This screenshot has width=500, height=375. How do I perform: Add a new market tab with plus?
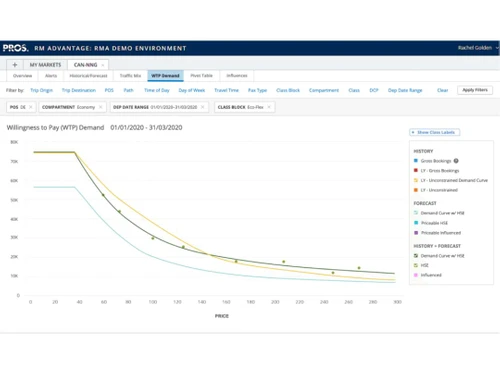coord(15,65)
